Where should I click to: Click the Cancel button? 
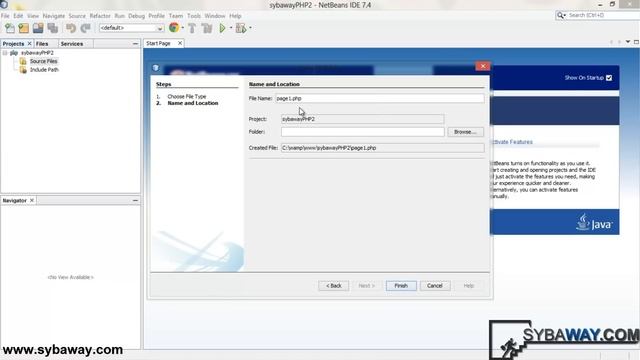[435, 286]
